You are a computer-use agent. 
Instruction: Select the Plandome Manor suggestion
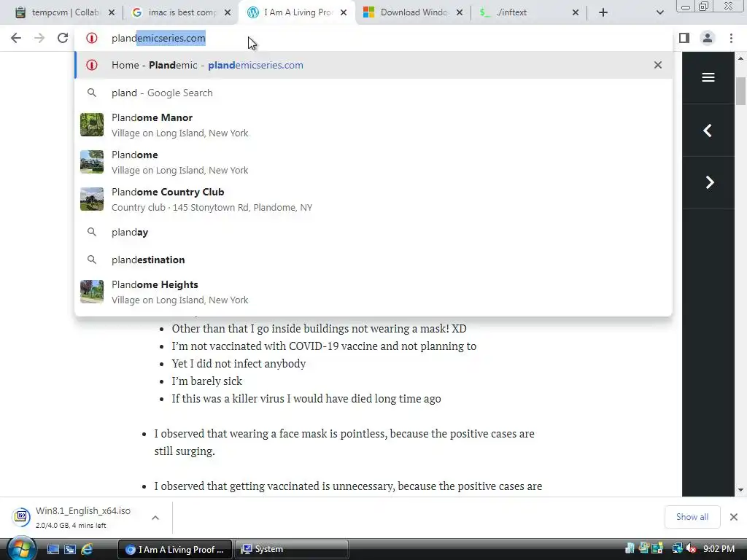373,125
